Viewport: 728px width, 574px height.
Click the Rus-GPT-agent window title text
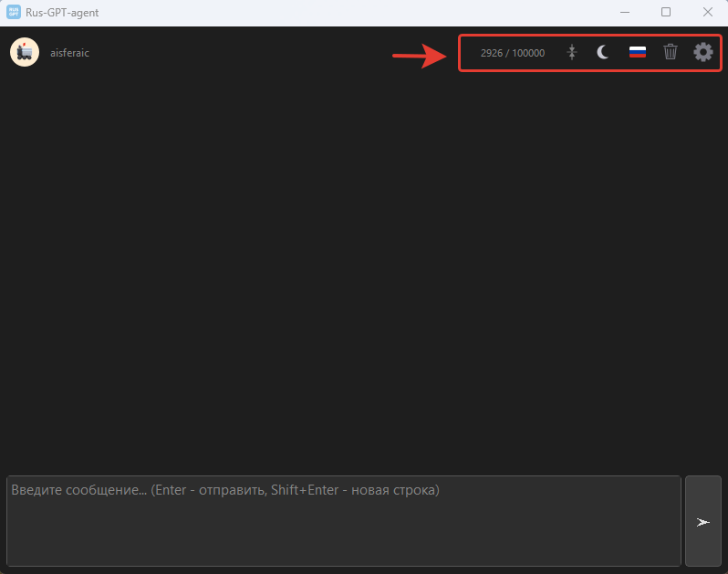(62, 12)
